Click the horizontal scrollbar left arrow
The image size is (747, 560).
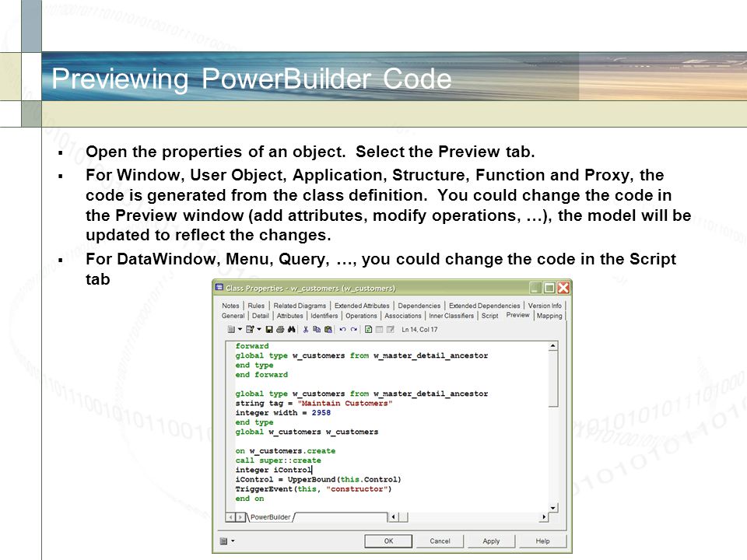point(393,516)
